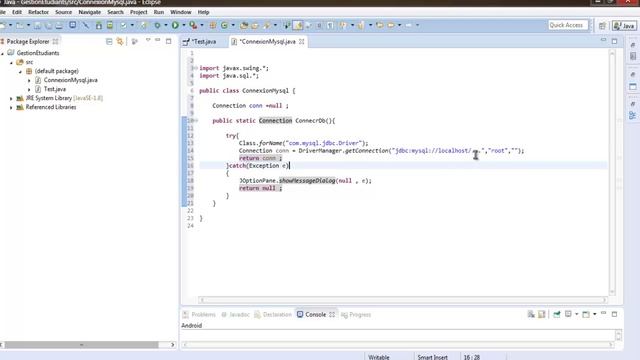
Task: Click the Debug bug icon in toolbar
Action: point(157,25)
